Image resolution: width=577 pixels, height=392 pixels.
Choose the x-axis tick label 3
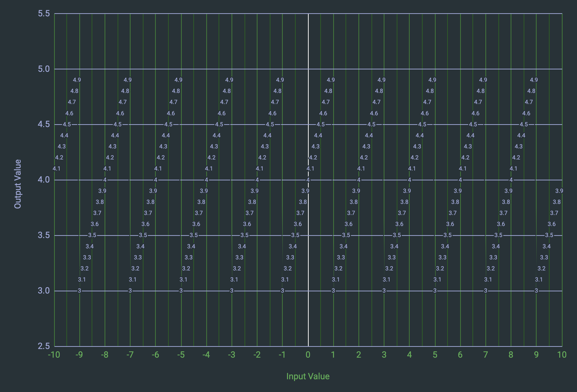384,355
